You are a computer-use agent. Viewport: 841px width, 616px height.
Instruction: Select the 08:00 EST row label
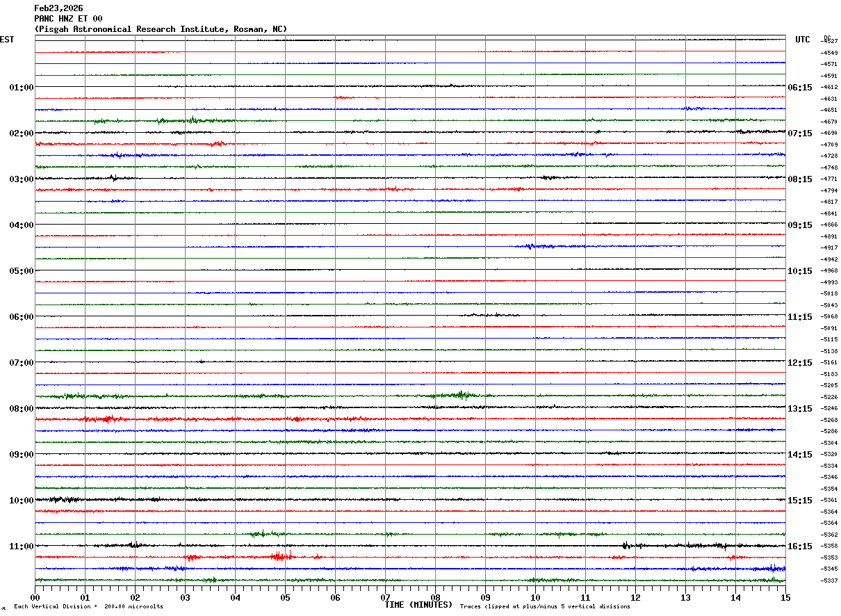[x=21, y=409]
